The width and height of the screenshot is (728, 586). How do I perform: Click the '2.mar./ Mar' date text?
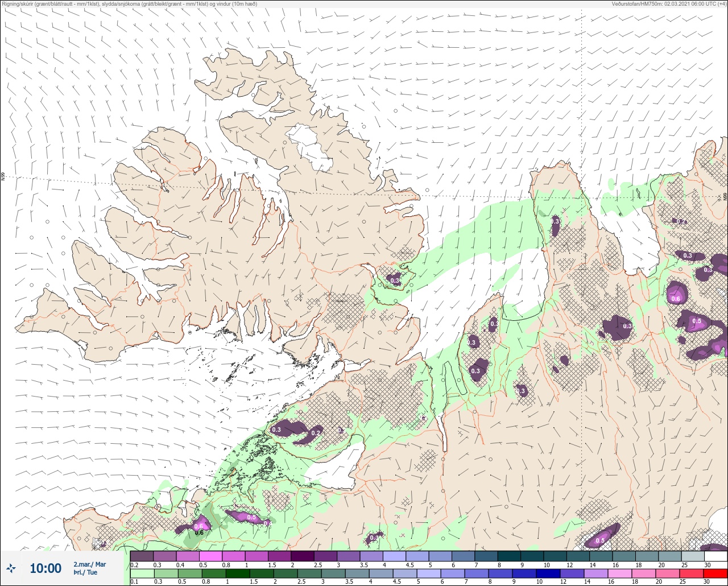click(x=90, y=564)
